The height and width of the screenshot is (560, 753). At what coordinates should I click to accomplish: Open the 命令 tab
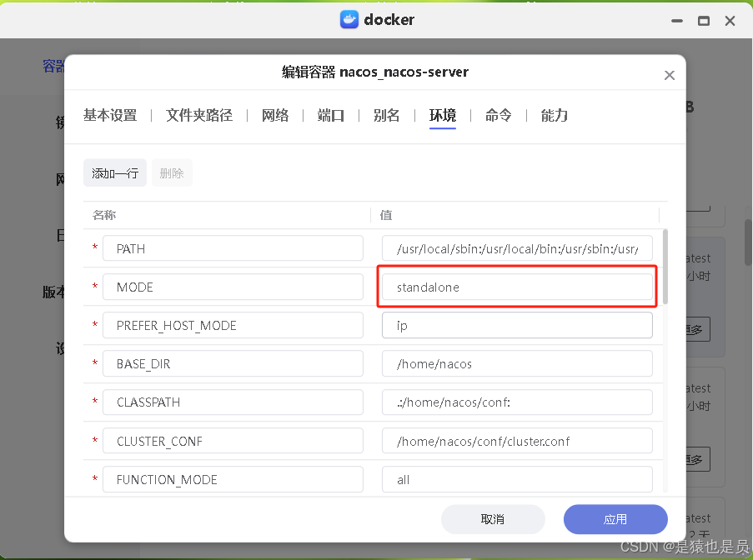(x=498, y=115)
